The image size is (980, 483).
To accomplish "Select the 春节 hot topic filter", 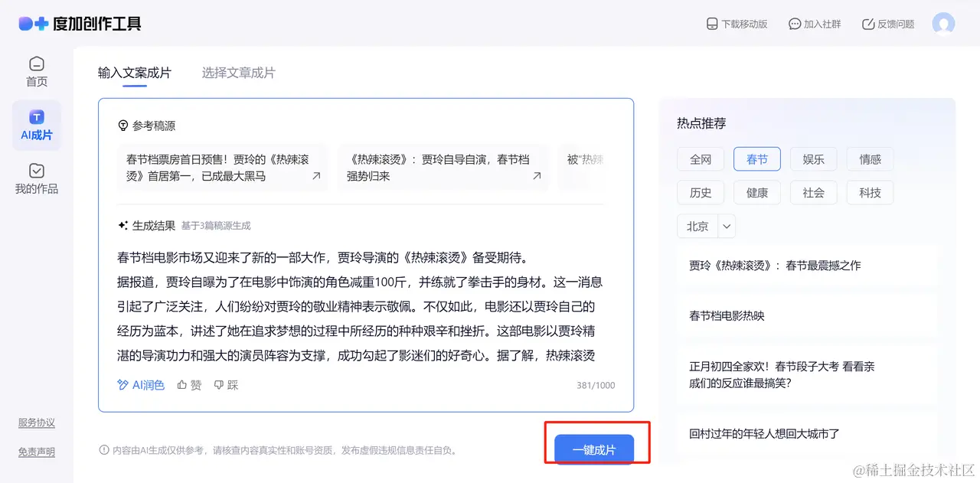I will (757, 159).
